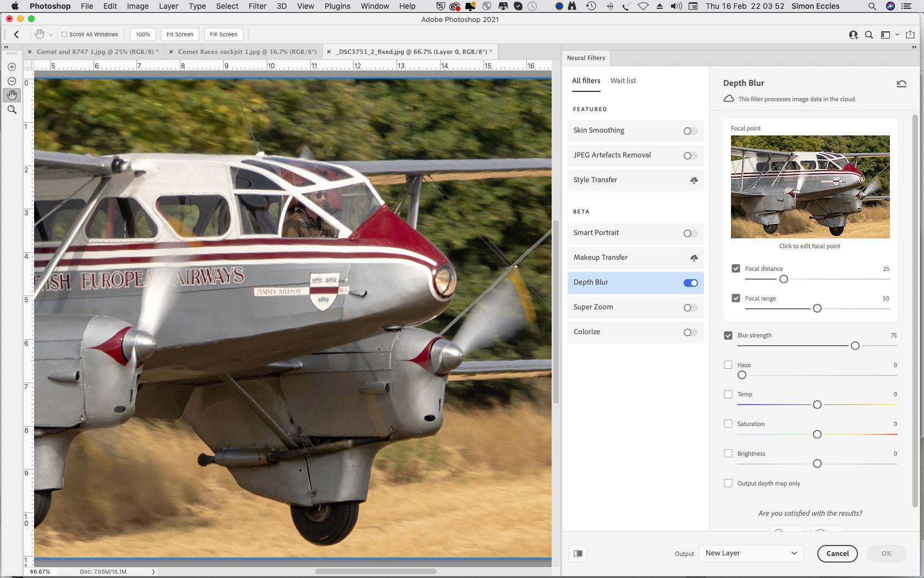Open the Plugins menu
Screen dimensions: 924x578
pos(337,6)
